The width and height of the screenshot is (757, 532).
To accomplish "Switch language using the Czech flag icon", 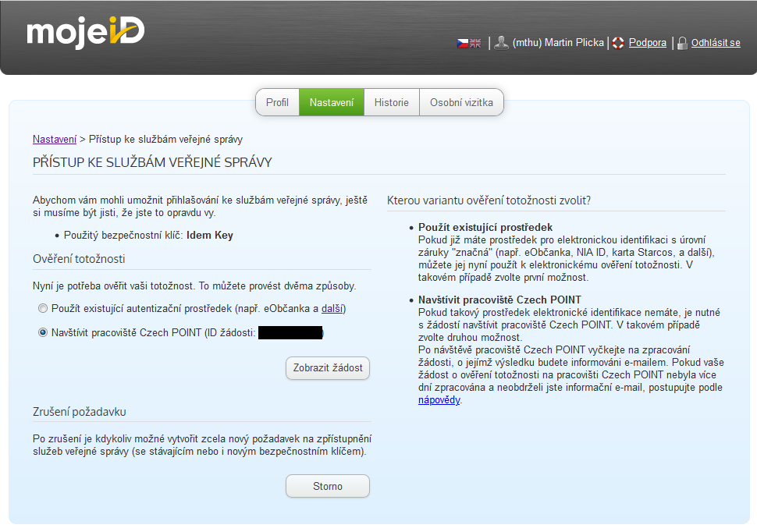I will click(x=463, y=43).
